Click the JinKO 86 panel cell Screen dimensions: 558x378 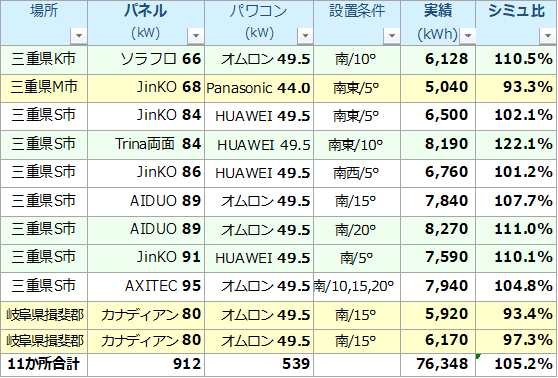pos(146,173)
